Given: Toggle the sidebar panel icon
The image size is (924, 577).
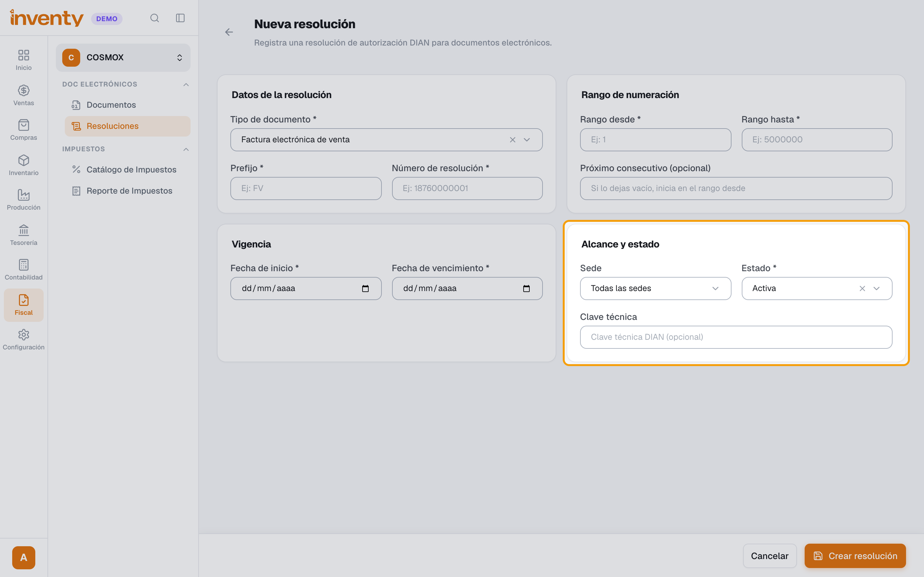Looking at the screenshot, I should 180,18.
